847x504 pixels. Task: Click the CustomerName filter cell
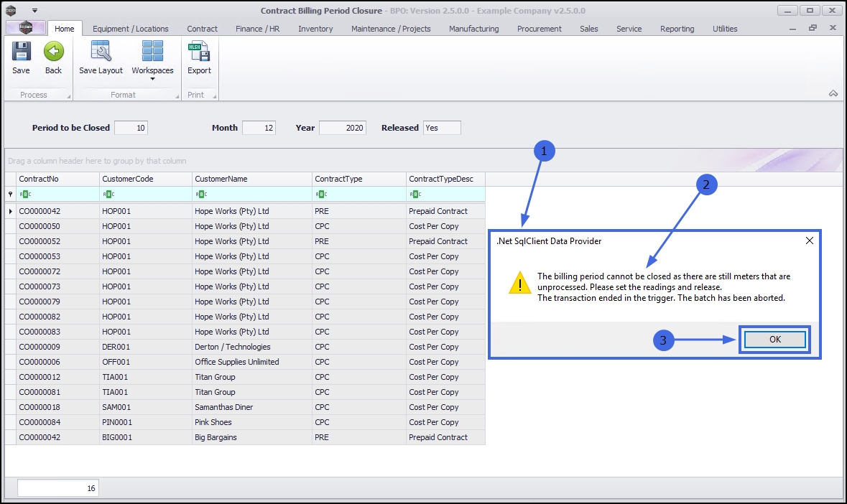click(x=251, y=195)
